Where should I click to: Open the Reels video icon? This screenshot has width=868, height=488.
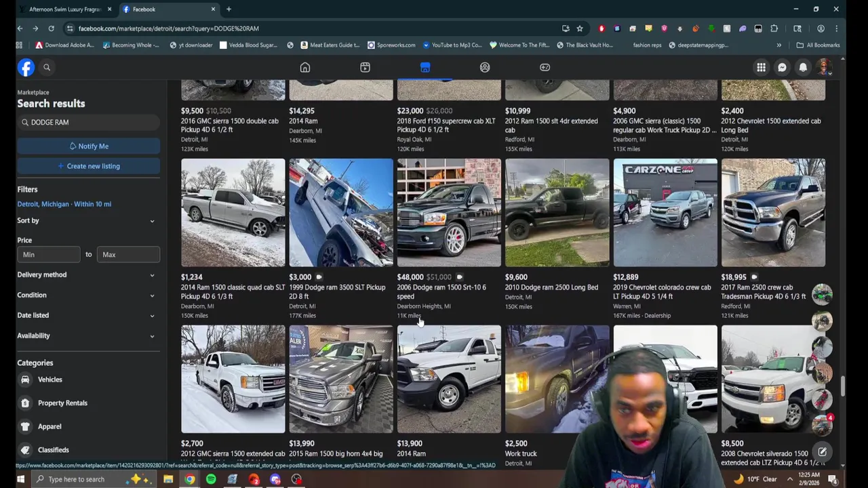(365, 67)
